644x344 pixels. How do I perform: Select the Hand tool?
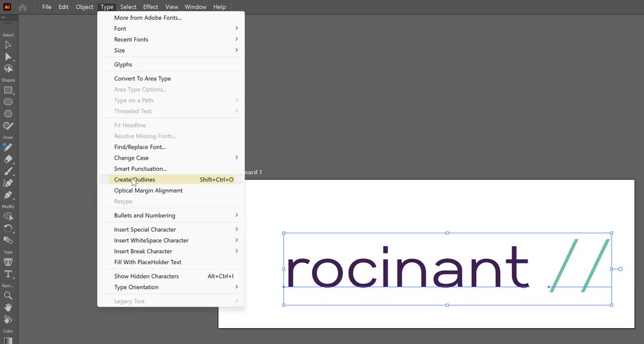(8, 307)
